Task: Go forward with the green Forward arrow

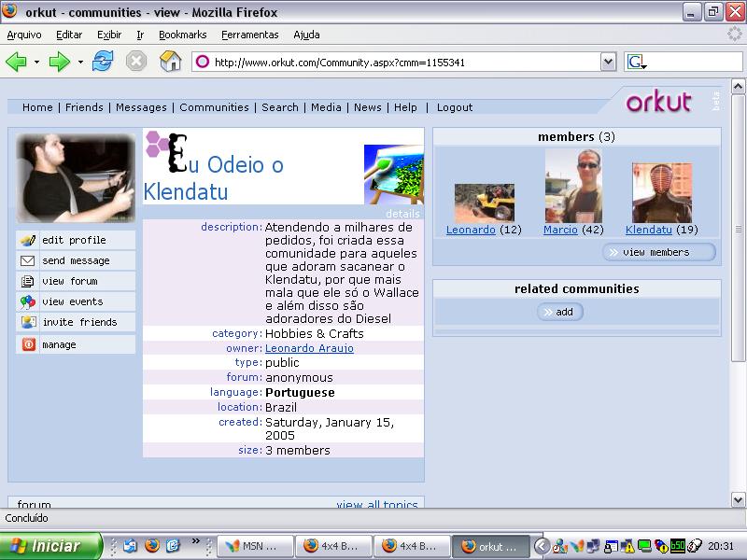Action: pos(59,62)
